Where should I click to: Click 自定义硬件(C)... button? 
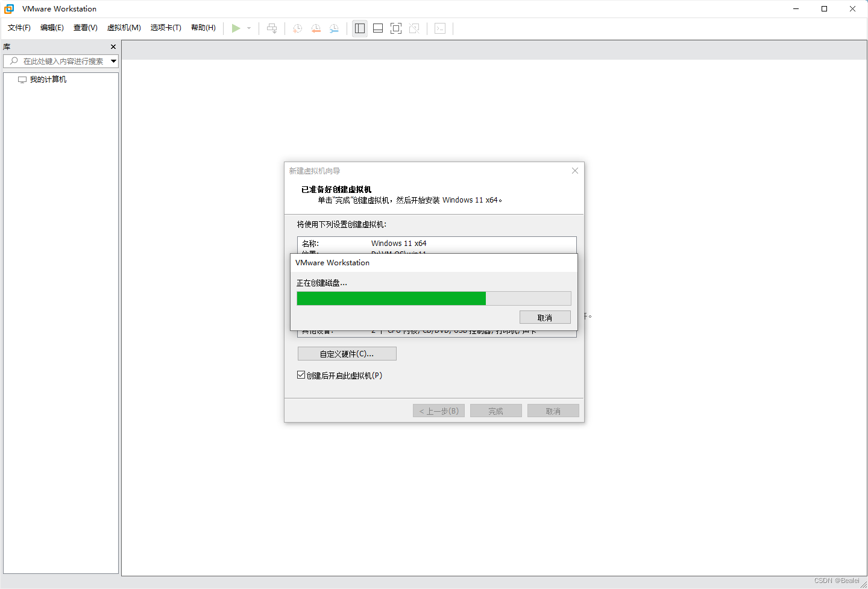tap(347, 354)
